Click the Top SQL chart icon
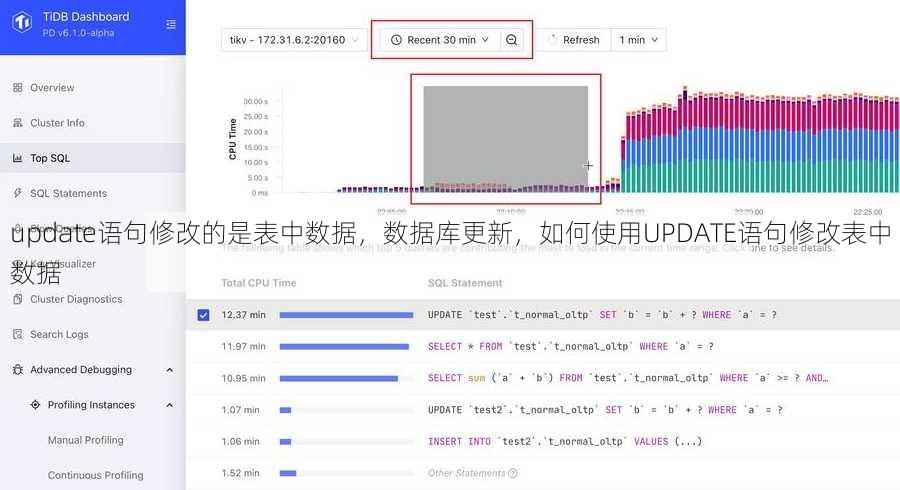900x490 pixels. pyautogui.click(x=18, y=158)
